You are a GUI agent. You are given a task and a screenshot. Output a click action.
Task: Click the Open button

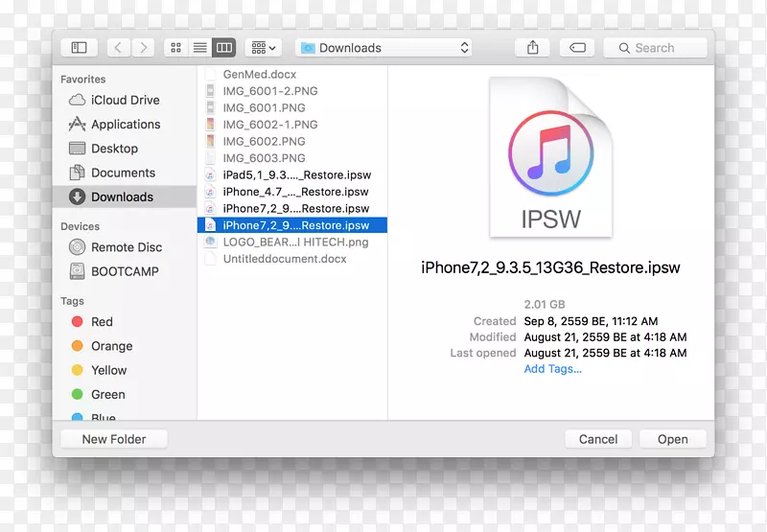point(673,439)
